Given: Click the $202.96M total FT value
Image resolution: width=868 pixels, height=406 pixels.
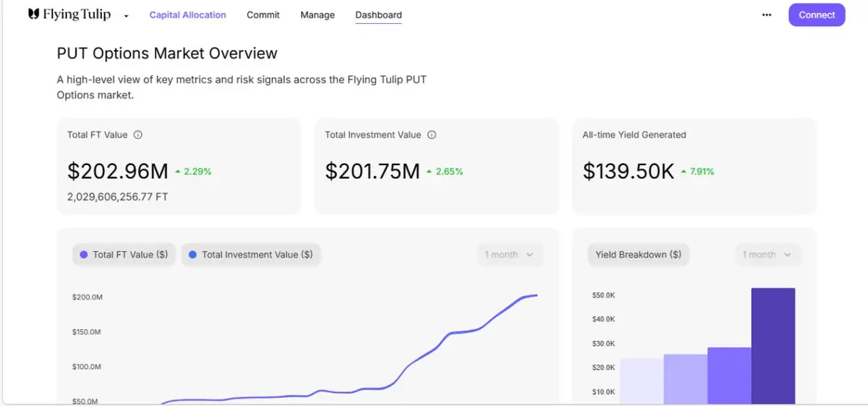Looking at the screenshot, I should [x=118, y=172].
